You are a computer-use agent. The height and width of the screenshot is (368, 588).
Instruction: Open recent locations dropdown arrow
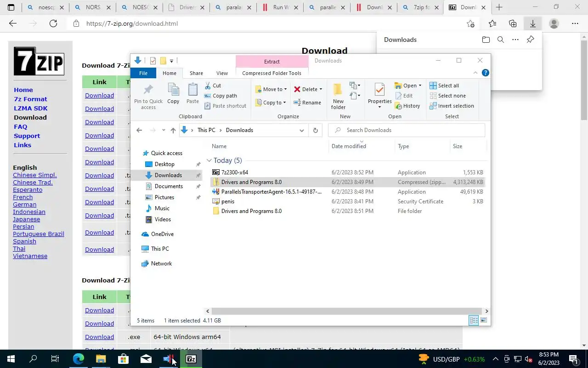pyautogui.click(x=164, y=130)
